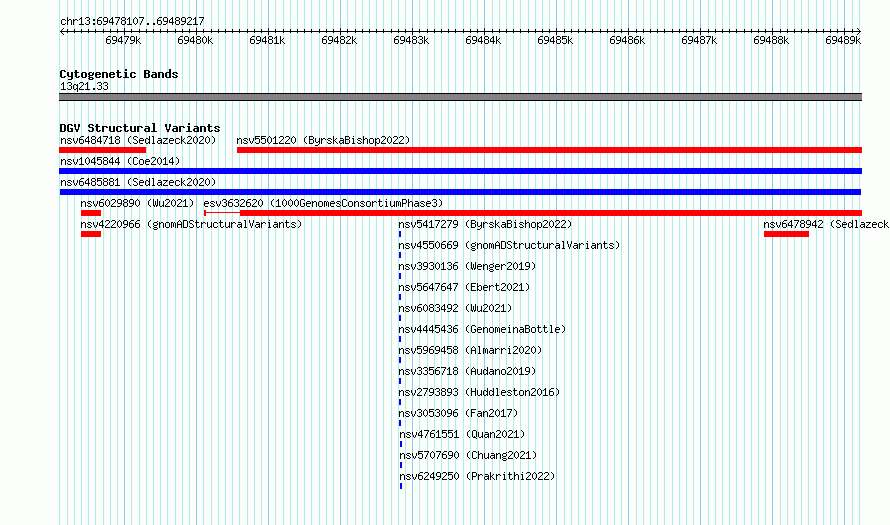Open nsv3930136 (Wenger2019) label
The image size is (890, 525).
click(467, 266)
